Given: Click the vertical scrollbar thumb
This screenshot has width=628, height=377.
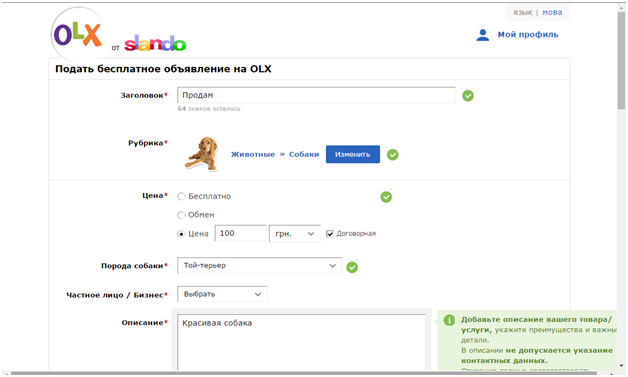Looking at the screenshot, I should [x=621, y=60].
